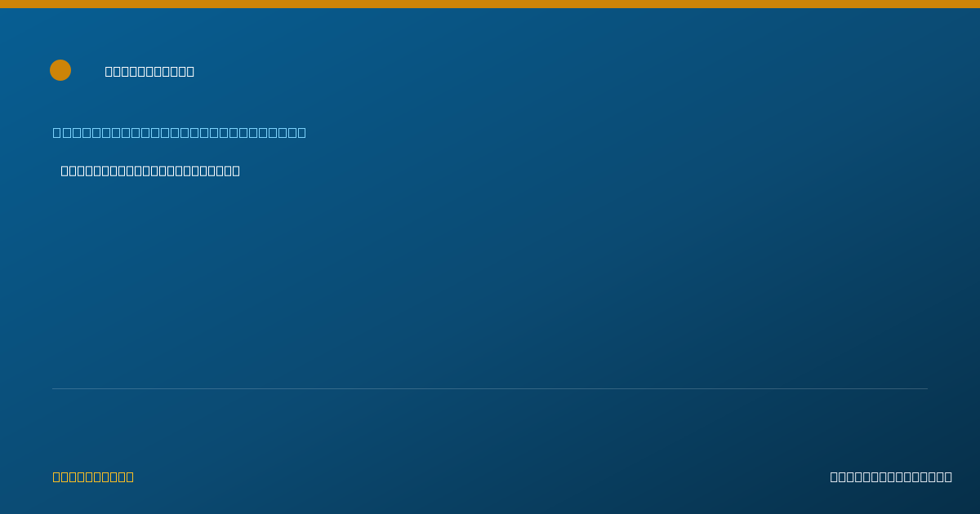
Task: Click the first character of the white subtitle
Action: (x=65, y=171)
